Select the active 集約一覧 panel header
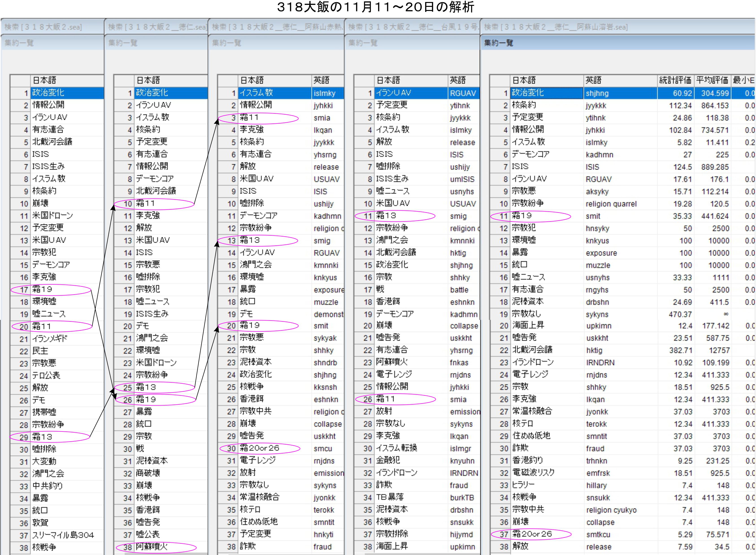The image size is (756, 555). click(x=499, y=43)
